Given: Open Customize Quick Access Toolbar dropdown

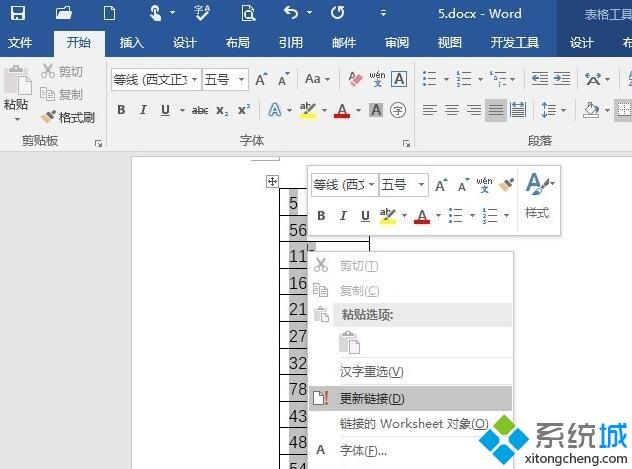Looking at the screenshot, I should (383, 13).
